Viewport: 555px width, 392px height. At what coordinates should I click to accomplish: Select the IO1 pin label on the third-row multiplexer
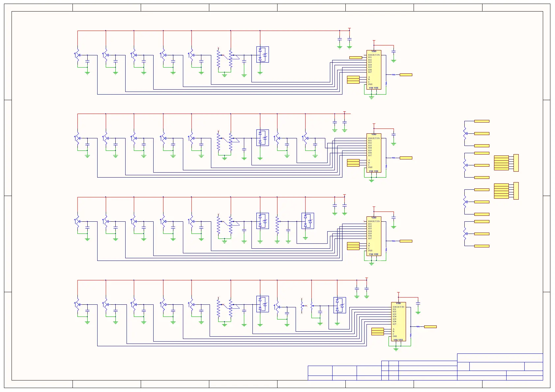[370, 224]
